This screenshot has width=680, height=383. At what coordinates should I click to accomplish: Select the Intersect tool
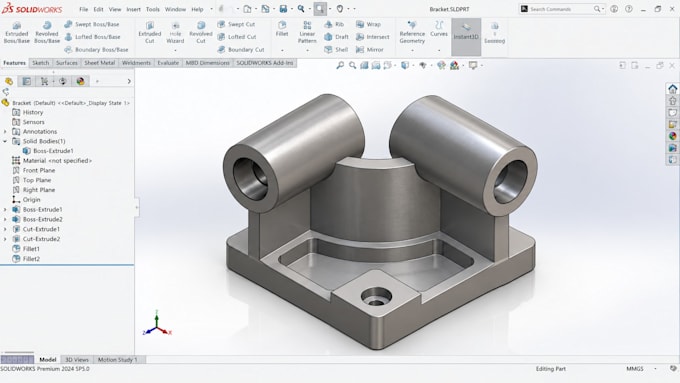point(373,37)
